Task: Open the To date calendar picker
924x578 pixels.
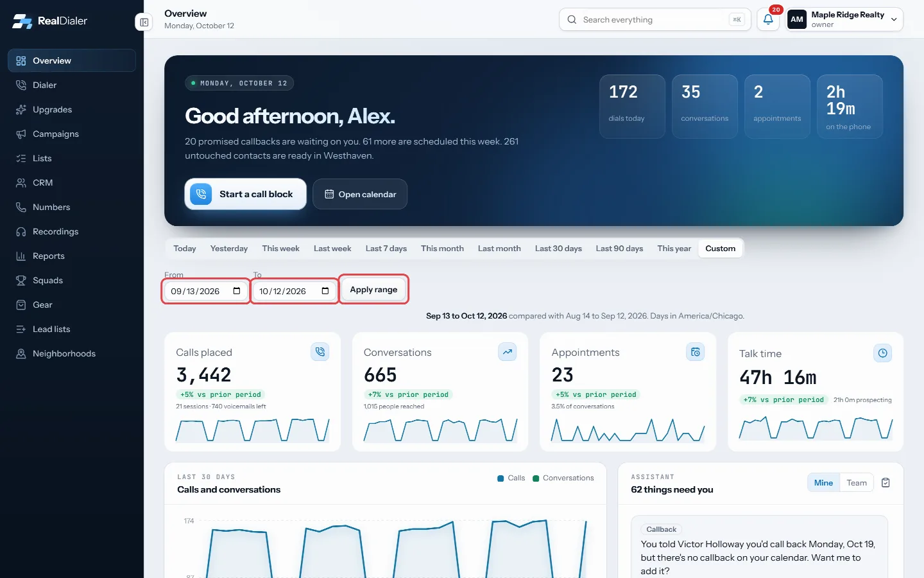Action: (325, 291)
